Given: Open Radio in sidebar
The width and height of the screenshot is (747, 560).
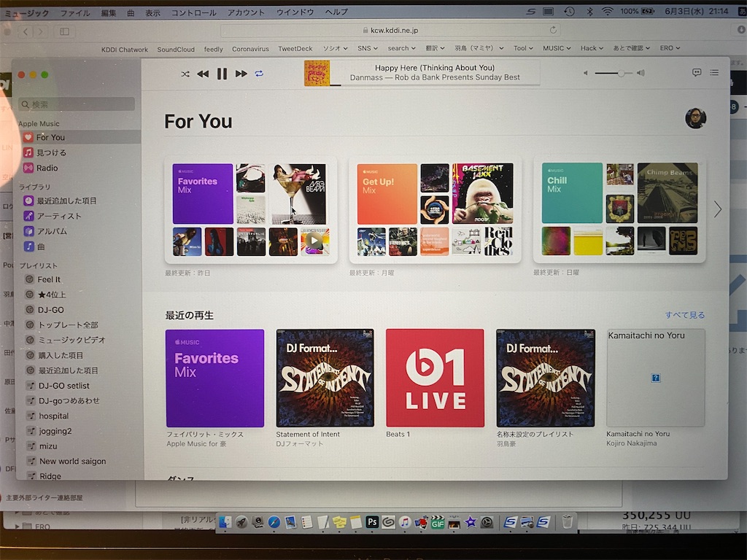Looking at the screenshot, I should point(47,168).
